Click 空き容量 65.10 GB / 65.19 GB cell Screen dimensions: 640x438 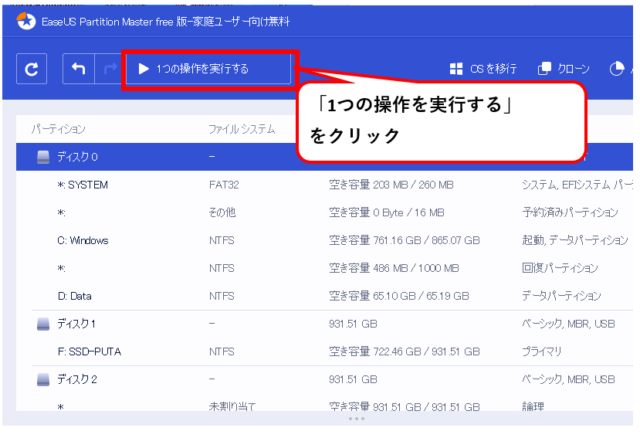point(399,296)
